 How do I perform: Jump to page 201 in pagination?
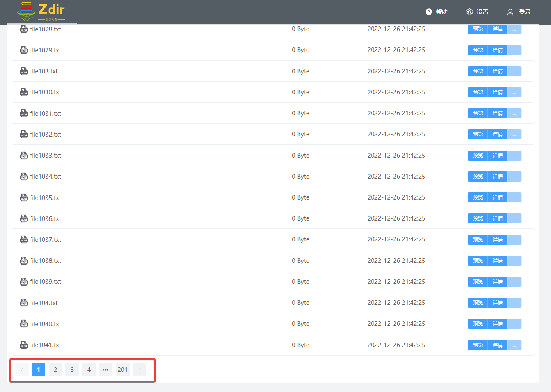click(x=122, y=370)
